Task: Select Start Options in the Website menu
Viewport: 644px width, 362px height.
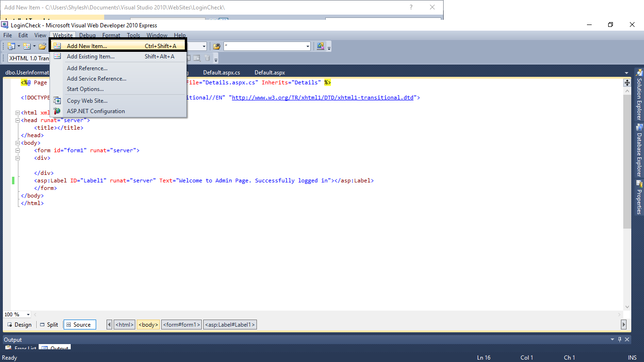Action: click(85, 89)
